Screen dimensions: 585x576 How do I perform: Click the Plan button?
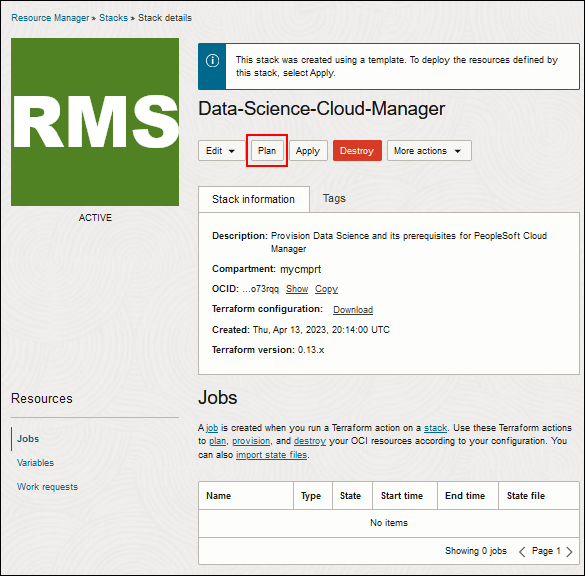click(x=267, y=151)
